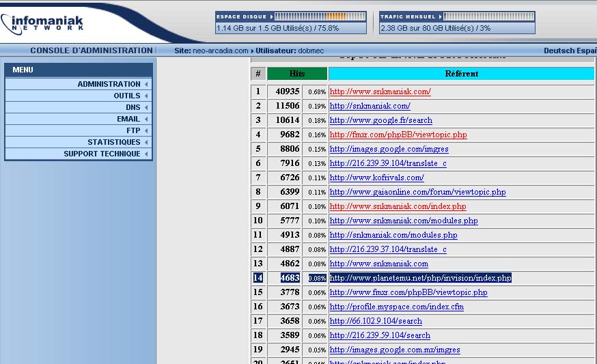Select the percentage 0.19%
The width and height of the screenshot is (597, 364).
[317, 107]
